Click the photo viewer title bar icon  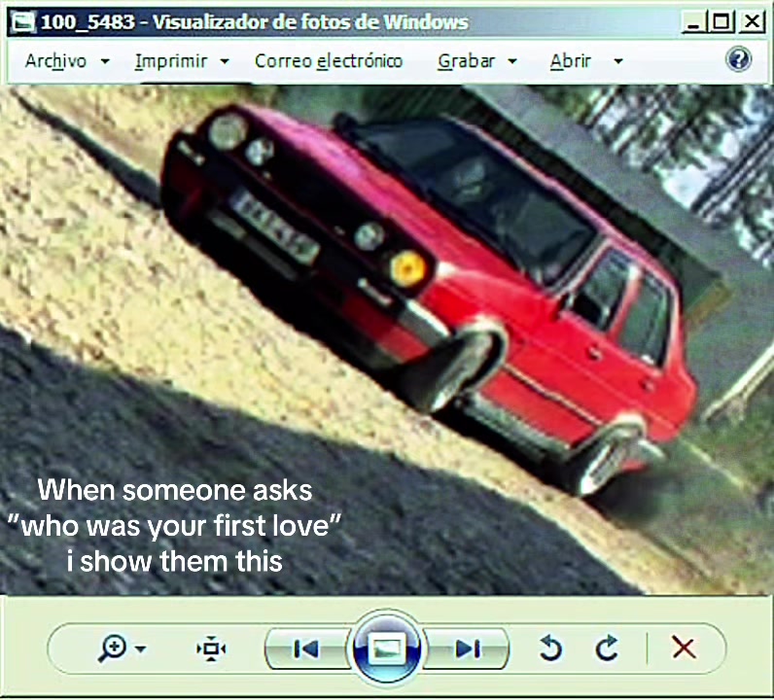pos(22,22)
